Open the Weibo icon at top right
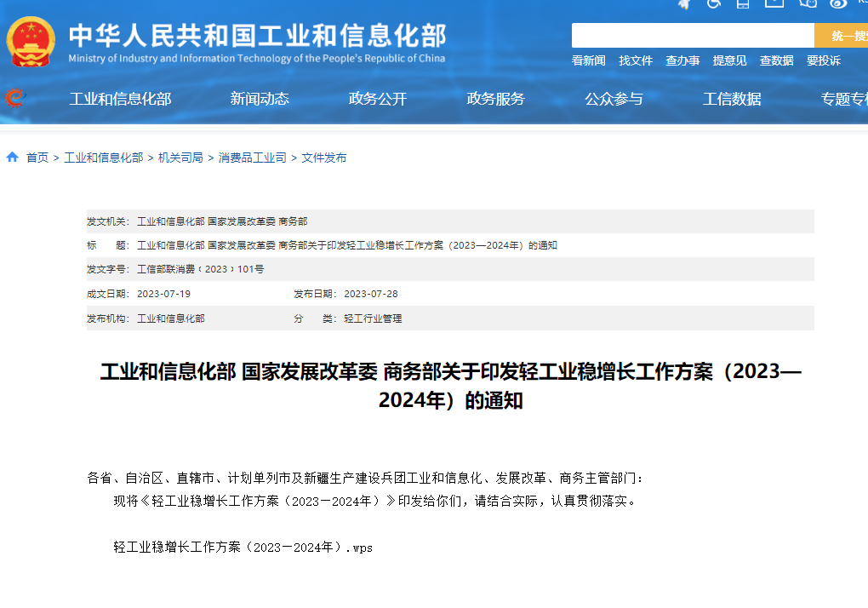868x608 pixels. click(x=838, y=3)
